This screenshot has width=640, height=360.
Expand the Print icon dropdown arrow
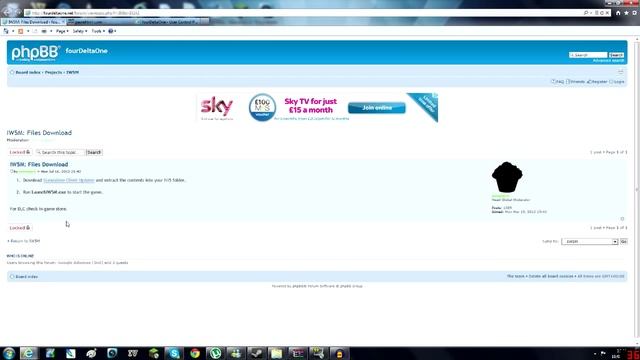51,31
